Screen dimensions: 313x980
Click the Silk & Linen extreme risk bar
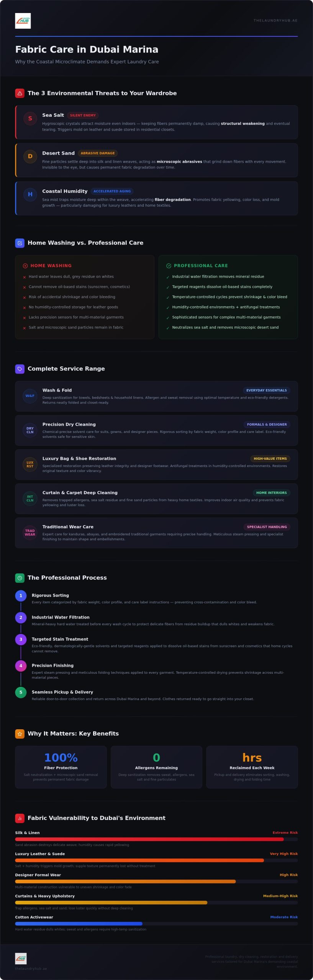point(156,840)
